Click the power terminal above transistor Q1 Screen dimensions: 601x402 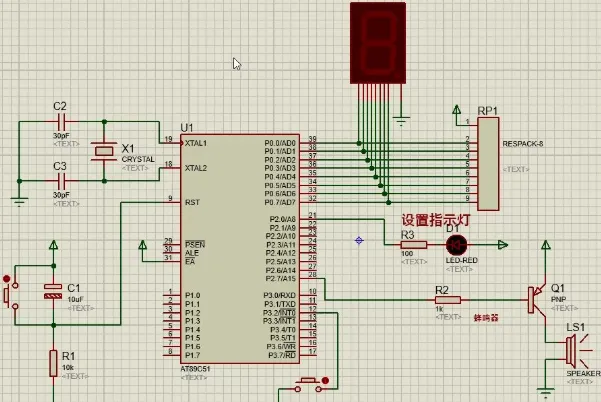point(546,245)
